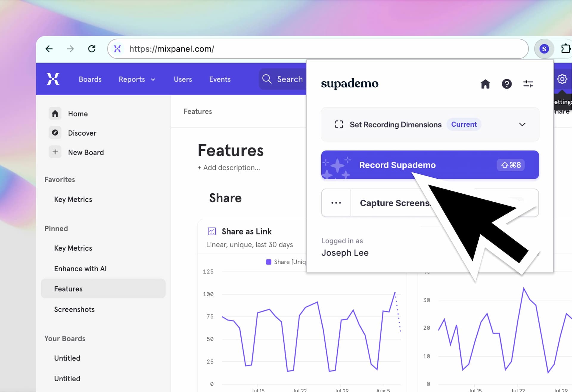Select the Features board in sidebar
572x392 pixels.
tap(103, 289)
